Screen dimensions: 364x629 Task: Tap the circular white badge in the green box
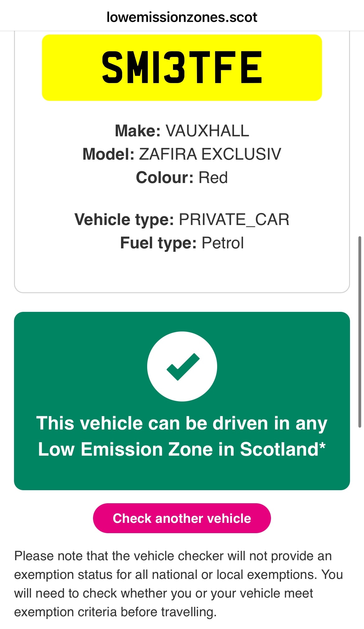tap(182, 366)
